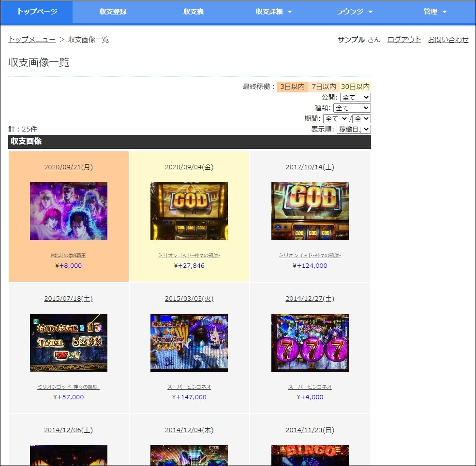
Task: Click the 収支画像一覧 page heading
Action: [x=39, y=62]
